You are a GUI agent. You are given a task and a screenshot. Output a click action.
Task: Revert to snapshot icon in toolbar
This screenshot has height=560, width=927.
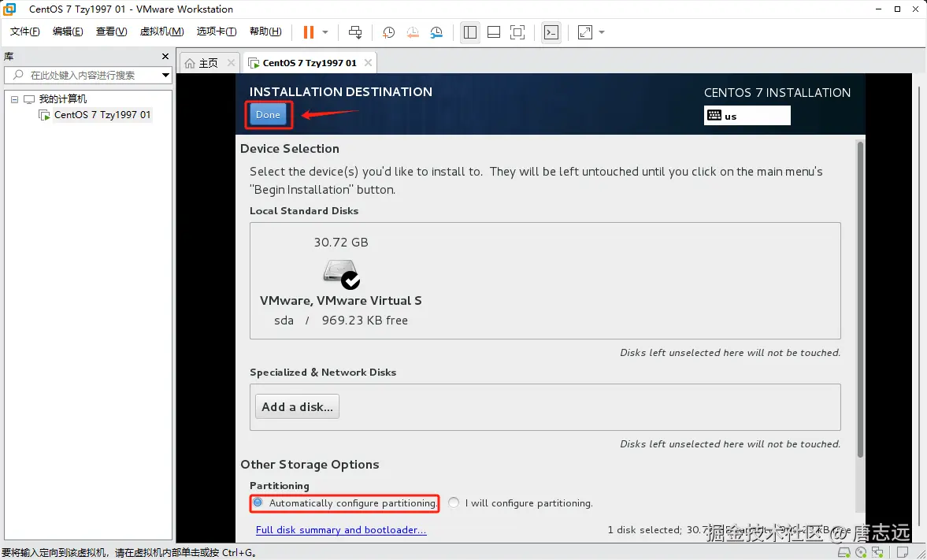pyautogui.click(x=413, y=32)
